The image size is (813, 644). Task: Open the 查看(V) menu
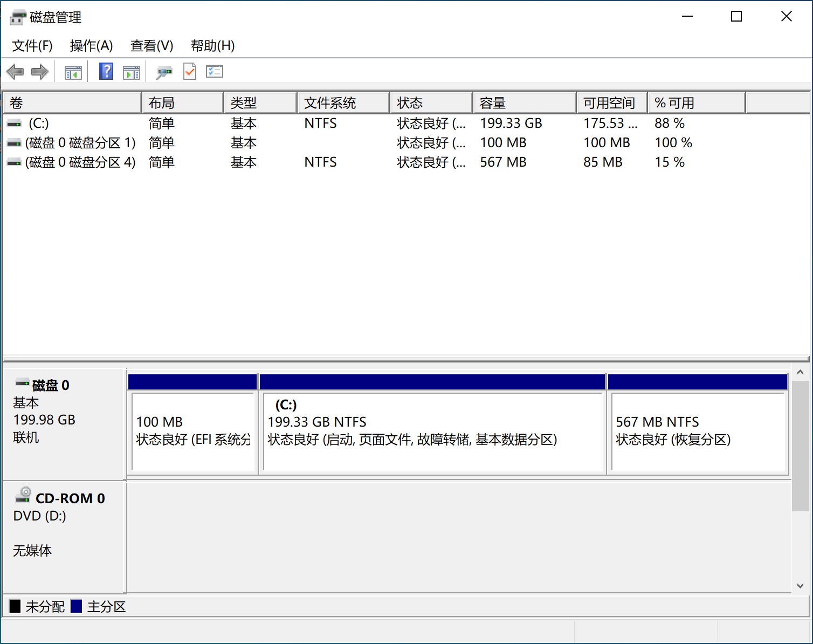[x=151, y=46]
